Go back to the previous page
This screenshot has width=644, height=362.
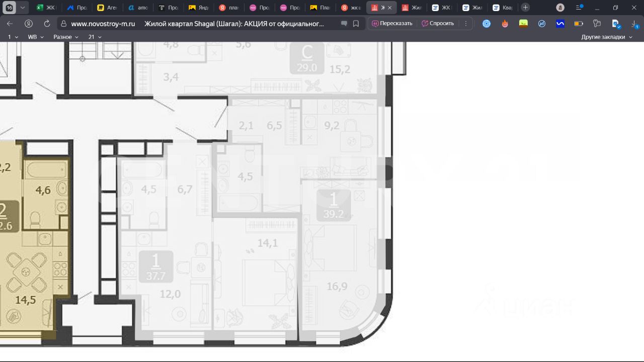point(10,24)
